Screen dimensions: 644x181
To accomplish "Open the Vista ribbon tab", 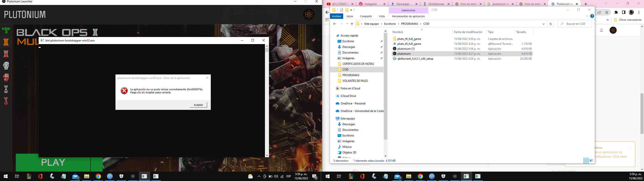I will click(x=381, y=16).
